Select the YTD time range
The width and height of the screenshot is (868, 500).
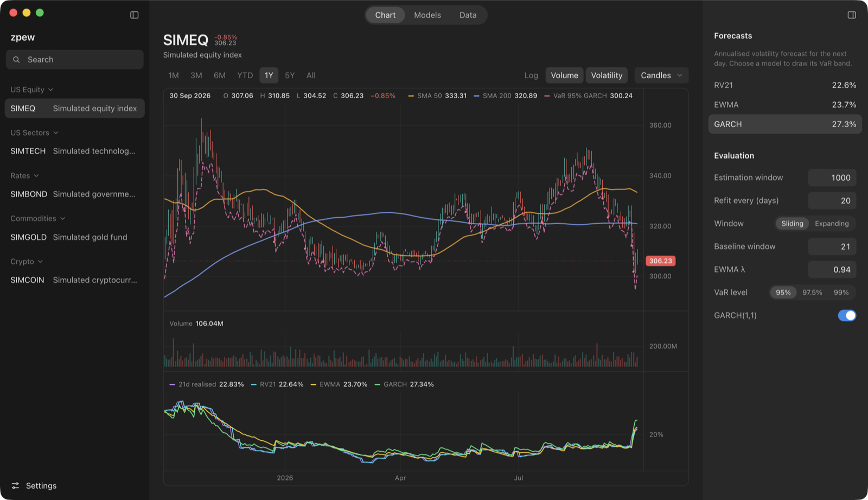tap(245, 75)
